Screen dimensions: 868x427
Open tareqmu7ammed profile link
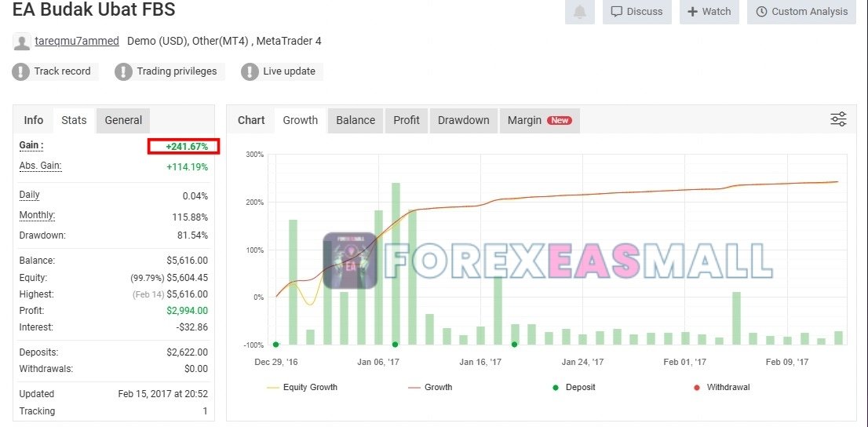click(x=76, y=41)
